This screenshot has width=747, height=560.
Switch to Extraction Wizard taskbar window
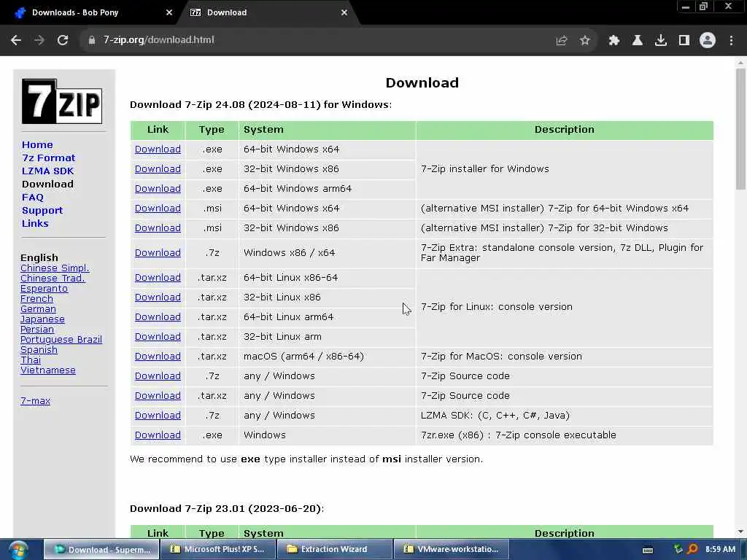(334, 550)
